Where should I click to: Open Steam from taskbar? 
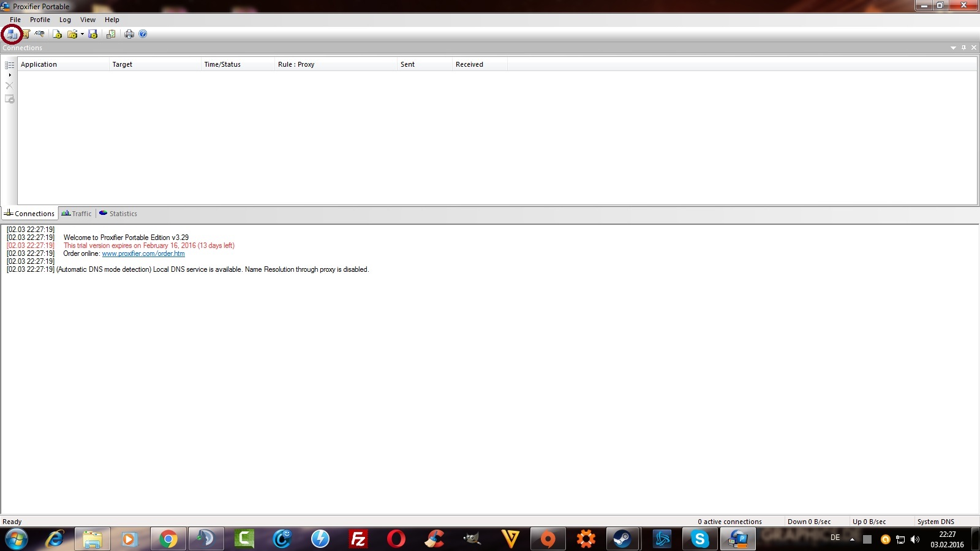(x=622, y=539)
